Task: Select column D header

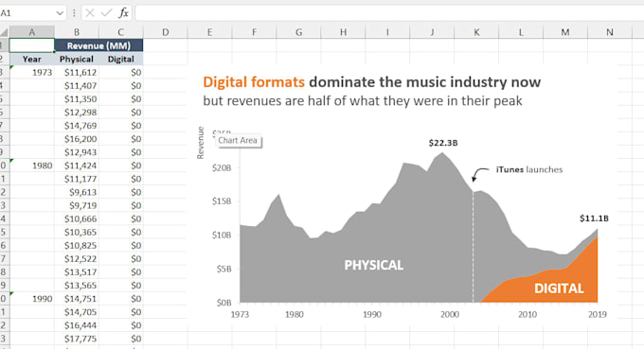Action: tap(166, 32)
